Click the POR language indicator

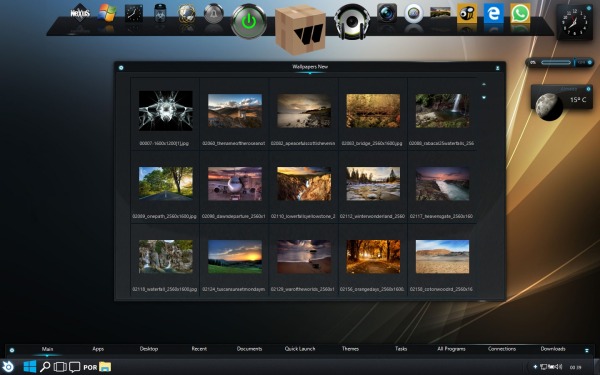pos(90,367)
